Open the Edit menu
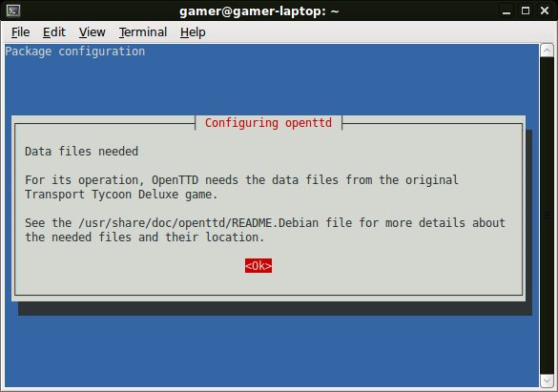The height and width of the screenshot is (392, 558). pyautogui.click(x=54, y=32)
